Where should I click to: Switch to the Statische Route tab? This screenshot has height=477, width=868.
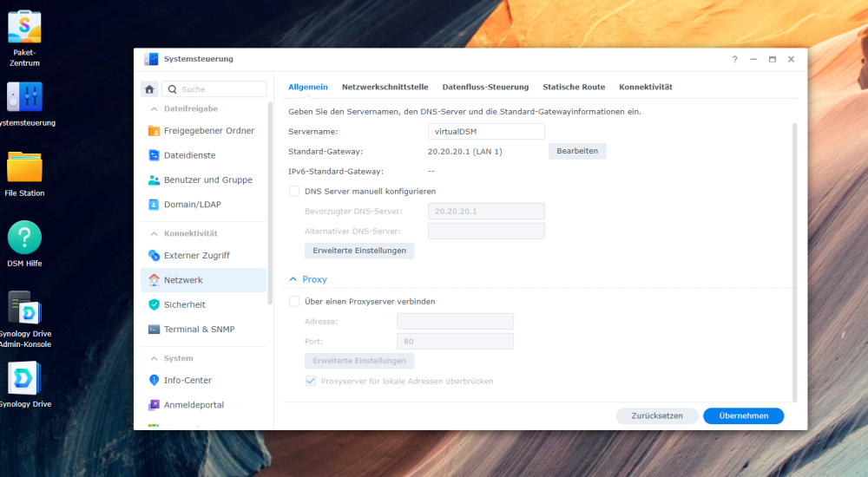[x=574, y=87]
